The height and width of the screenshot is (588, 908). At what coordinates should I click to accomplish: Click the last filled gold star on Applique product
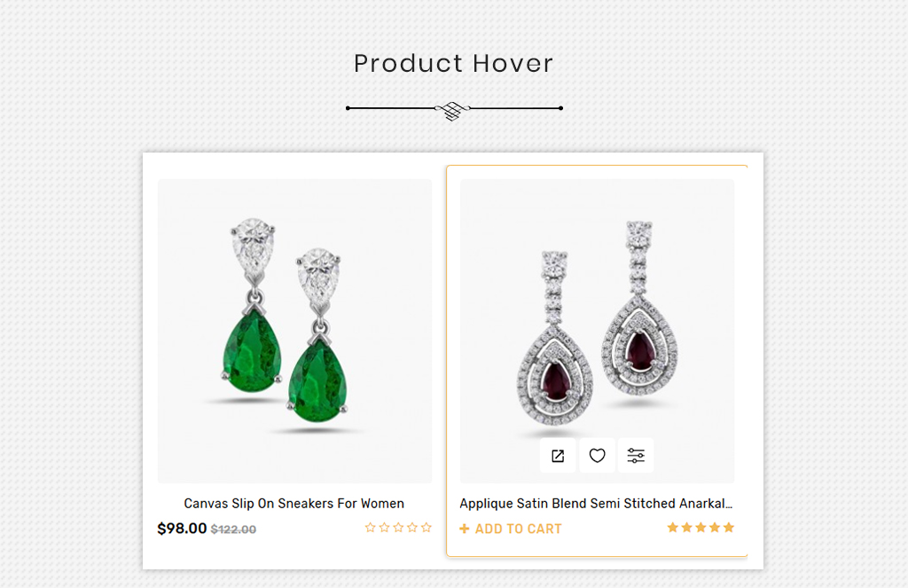(729, 527)
